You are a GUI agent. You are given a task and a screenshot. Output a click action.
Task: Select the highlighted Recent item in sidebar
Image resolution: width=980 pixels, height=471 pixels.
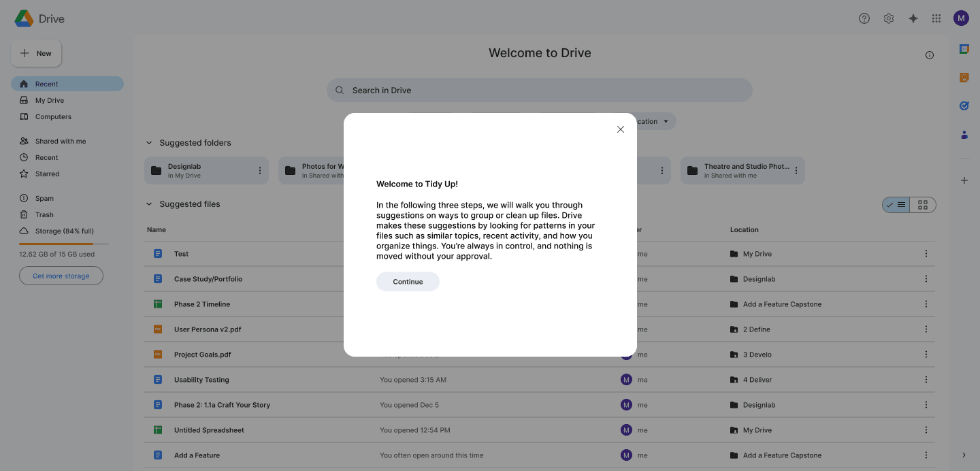[x=67, y=84]
